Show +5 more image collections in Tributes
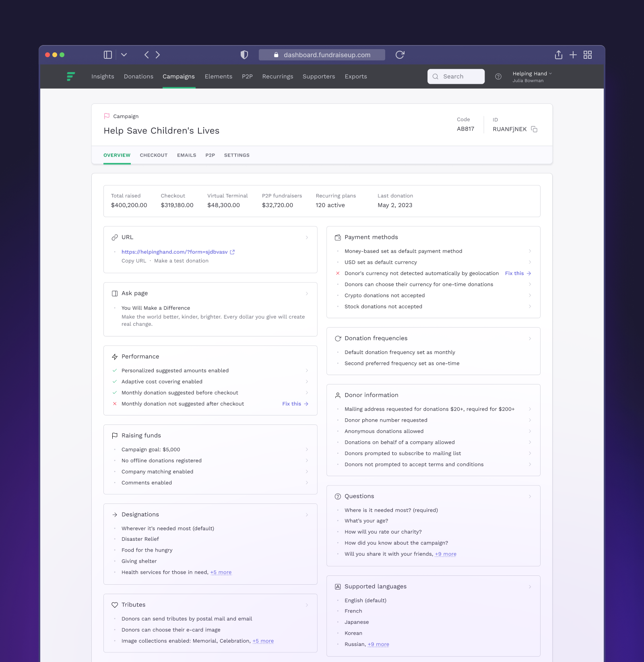The width and height of the screenshot is (644, 662). pos(263,641)
